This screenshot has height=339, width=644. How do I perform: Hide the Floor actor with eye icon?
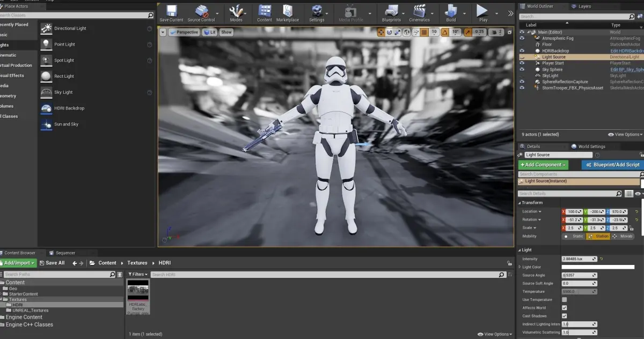pyautogui.click(x=522, y=45)
